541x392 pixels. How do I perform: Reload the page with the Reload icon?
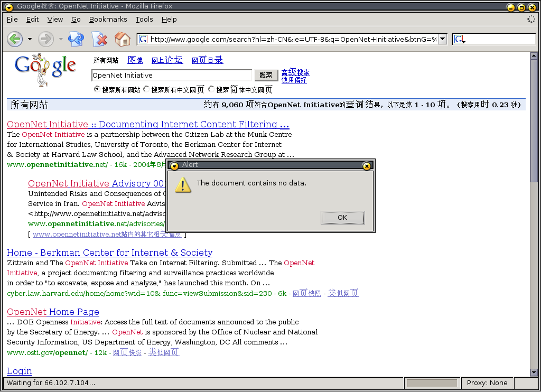pos(76,39)
